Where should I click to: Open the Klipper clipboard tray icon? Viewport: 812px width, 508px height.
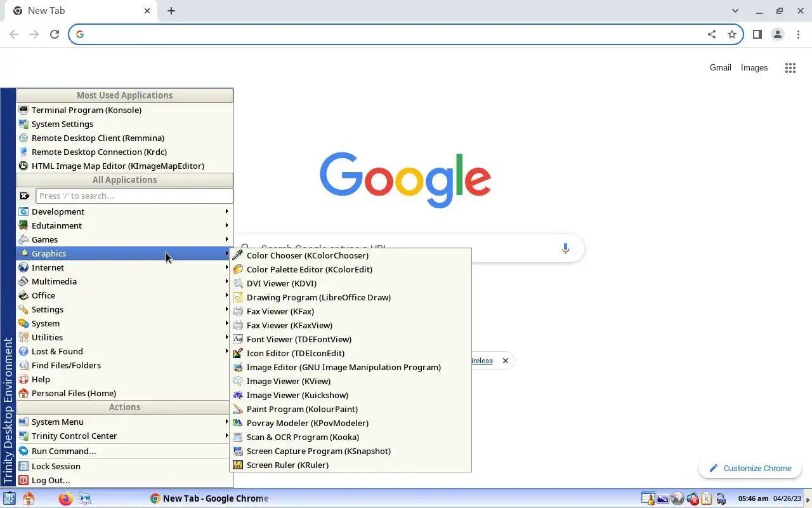pyautogui.click(x=707, y=499)
